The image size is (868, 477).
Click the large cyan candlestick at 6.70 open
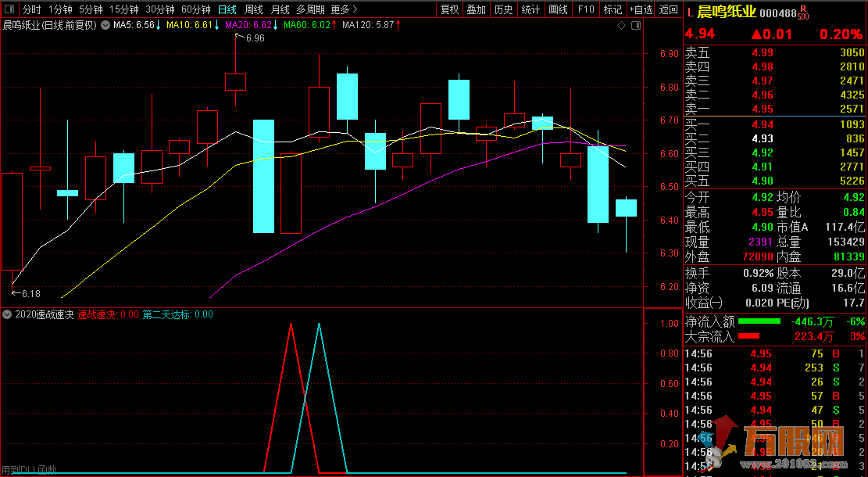(263, 176)
